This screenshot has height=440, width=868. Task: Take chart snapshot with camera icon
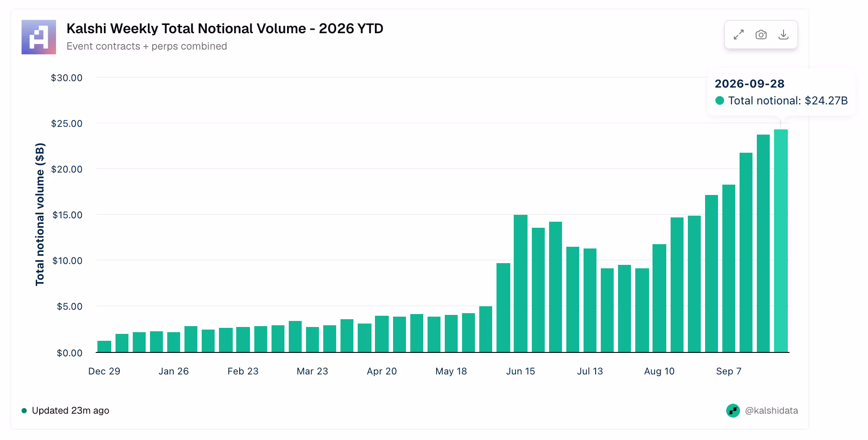point(761,35)
